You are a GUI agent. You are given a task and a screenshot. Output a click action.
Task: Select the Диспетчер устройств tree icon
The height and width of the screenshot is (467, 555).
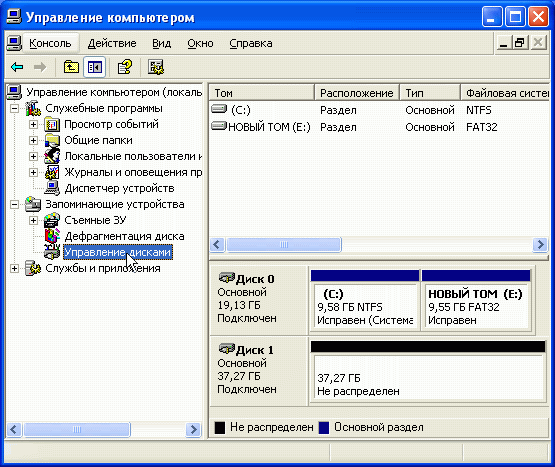pos(52,188)
